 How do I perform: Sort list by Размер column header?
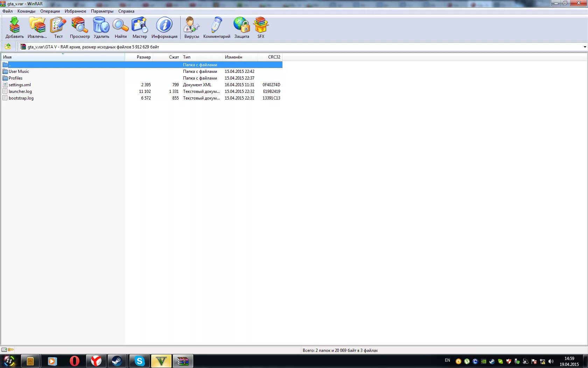click(139, 57)
